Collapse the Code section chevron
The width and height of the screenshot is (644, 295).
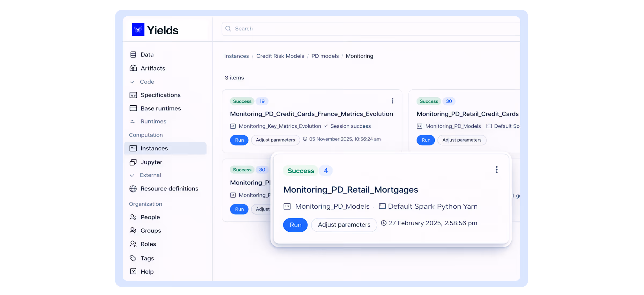[x=132, y=82]
